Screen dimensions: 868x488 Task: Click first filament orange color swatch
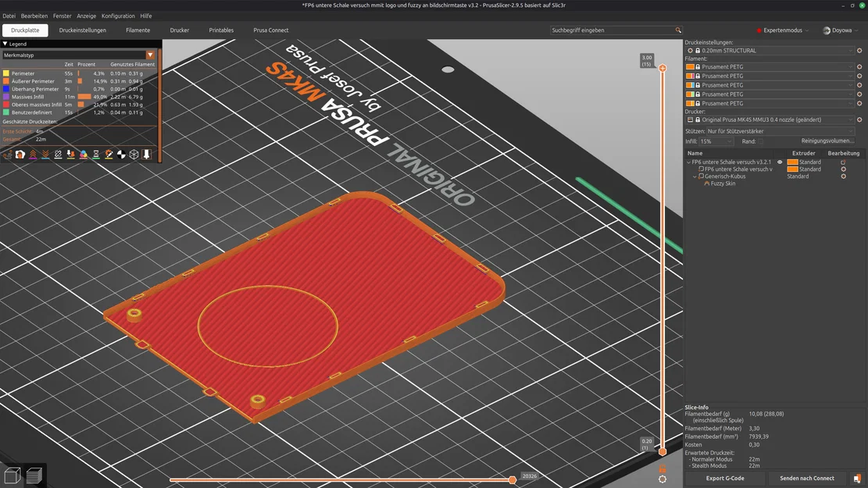click(691, 67)
